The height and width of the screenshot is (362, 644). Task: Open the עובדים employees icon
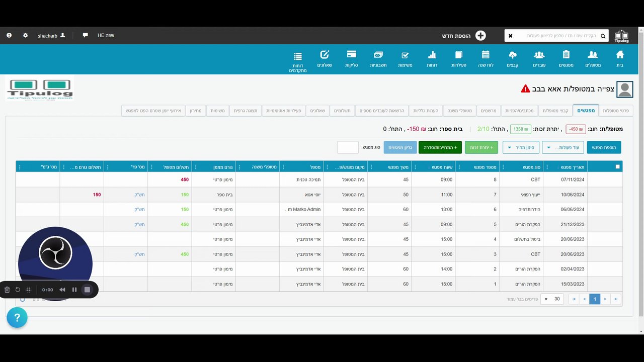[x=539, y=55]
